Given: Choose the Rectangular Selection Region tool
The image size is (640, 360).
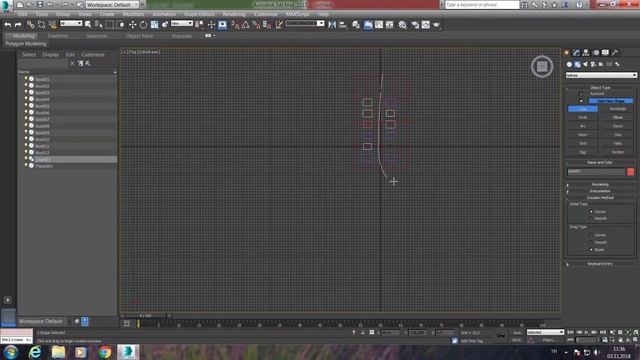Looking at the screenshot, I should (109, 25).
